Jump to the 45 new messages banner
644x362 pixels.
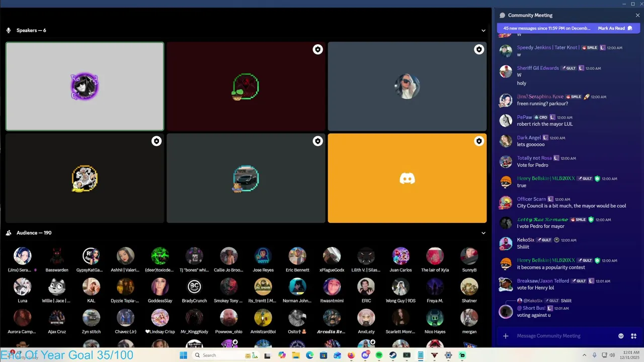547,28
